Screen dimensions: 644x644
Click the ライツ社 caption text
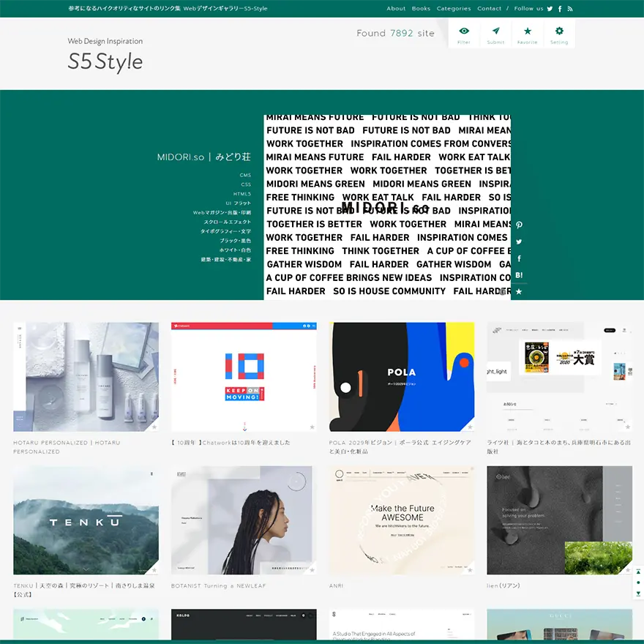tap(558, 447)
